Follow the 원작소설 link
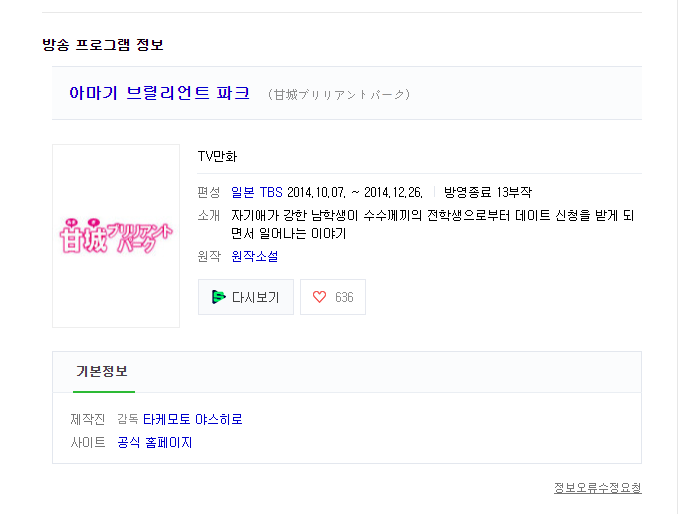The image size is (698, 514). (254, 256)
